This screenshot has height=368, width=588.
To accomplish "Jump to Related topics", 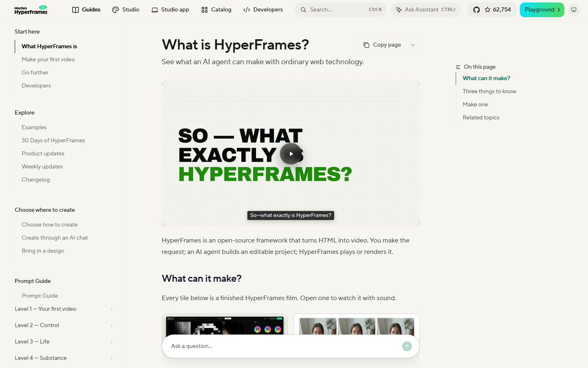I will (481, 118).
